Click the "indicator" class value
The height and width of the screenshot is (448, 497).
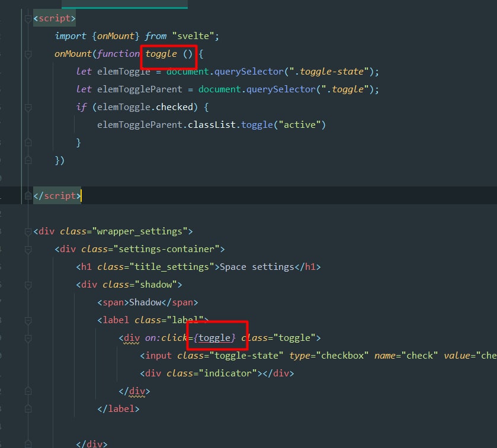coord(227,373)
